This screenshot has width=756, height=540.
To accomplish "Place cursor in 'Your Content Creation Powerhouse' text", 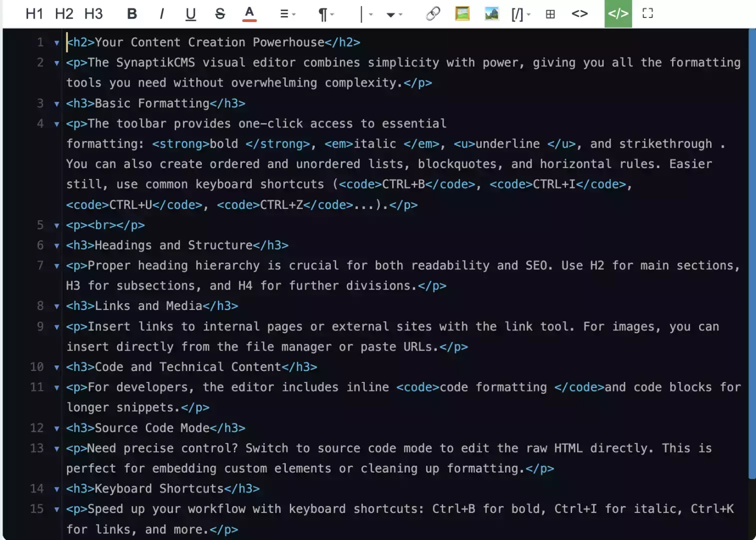I will click(210, 42).
